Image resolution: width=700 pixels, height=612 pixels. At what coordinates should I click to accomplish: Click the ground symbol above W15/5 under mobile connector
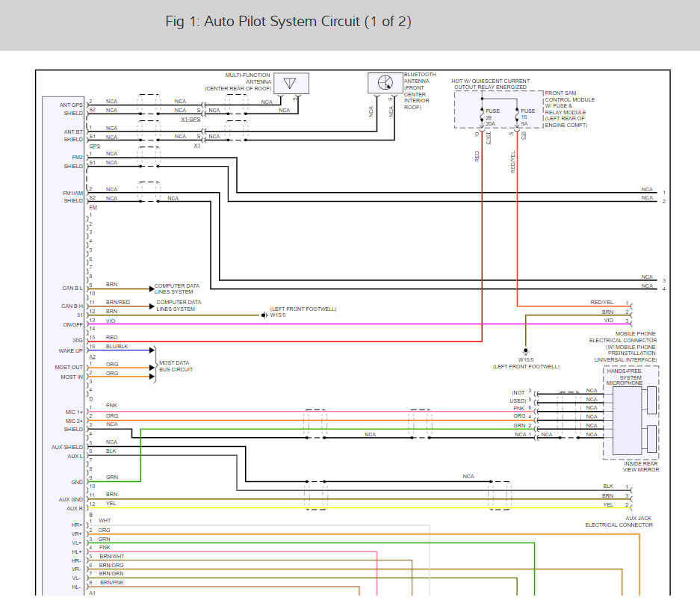pyautogui.click(x=526, y=352)
